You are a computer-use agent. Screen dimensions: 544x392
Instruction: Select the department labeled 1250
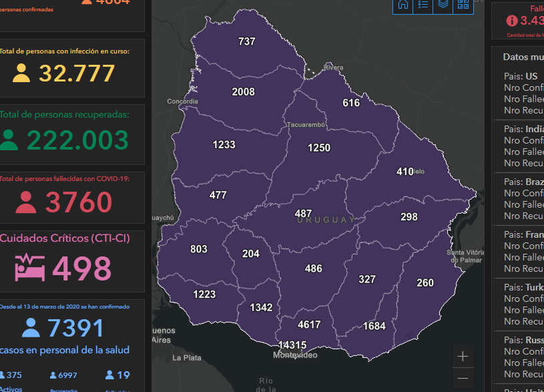click(x=319, y=148)
